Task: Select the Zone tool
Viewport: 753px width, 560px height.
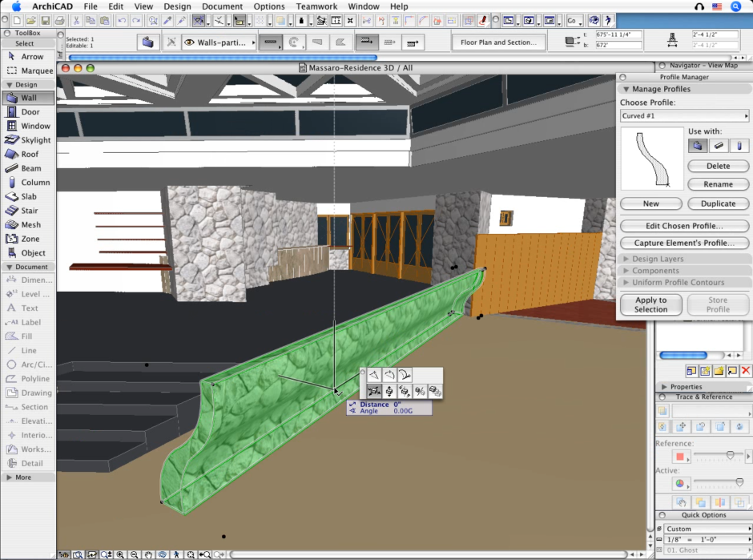Action: coord(28,239)
